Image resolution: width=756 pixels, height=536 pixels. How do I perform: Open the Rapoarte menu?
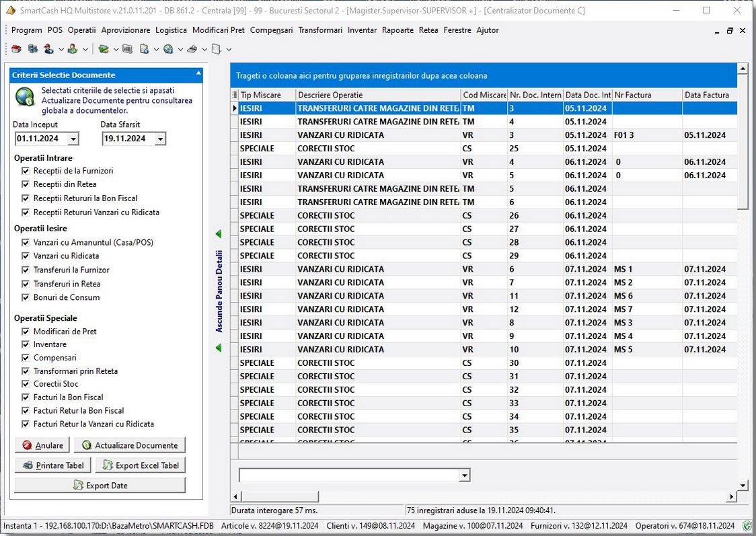398,30
